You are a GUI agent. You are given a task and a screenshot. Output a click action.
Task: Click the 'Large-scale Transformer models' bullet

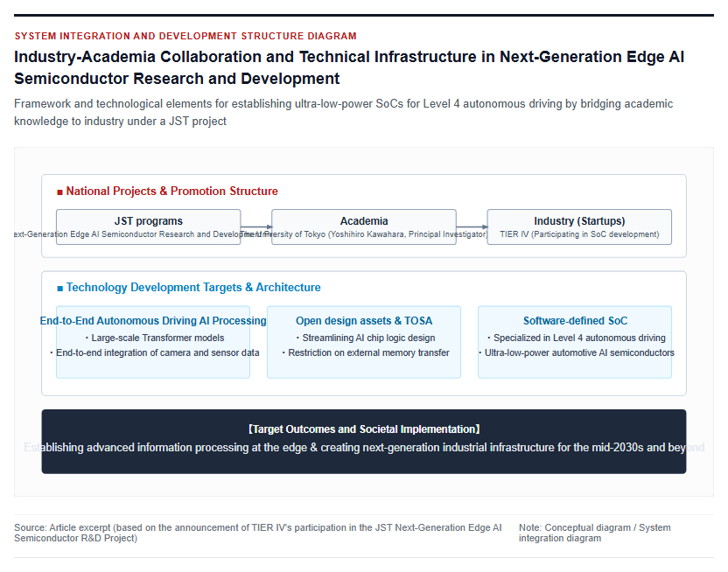click(155, 338)
